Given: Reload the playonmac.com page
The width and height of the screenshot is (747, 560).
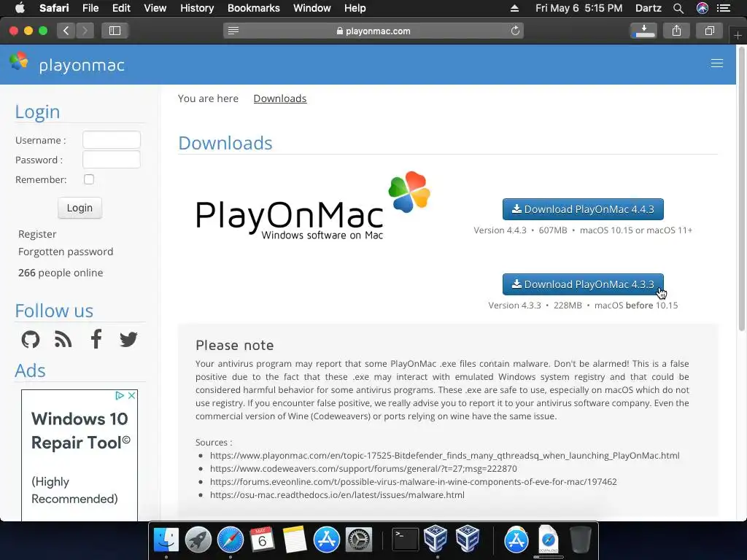Looking at the screenshot, I should coord(515,31).
